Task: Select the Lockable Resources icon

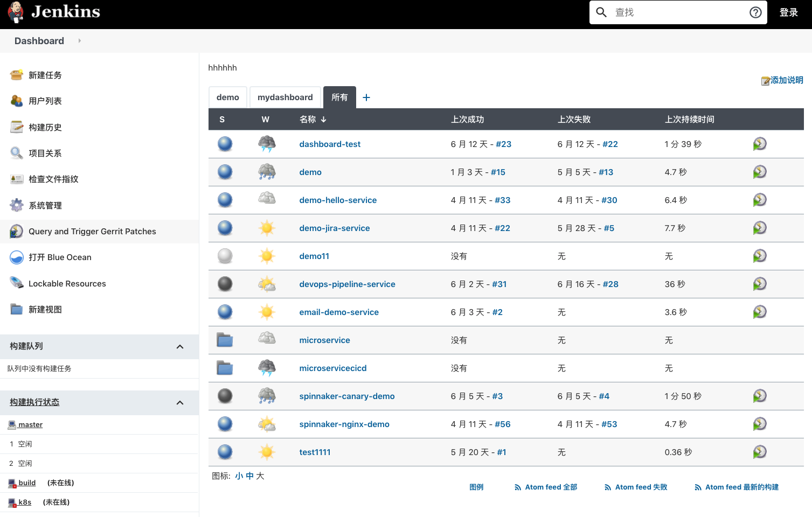Action: [17, 283]
